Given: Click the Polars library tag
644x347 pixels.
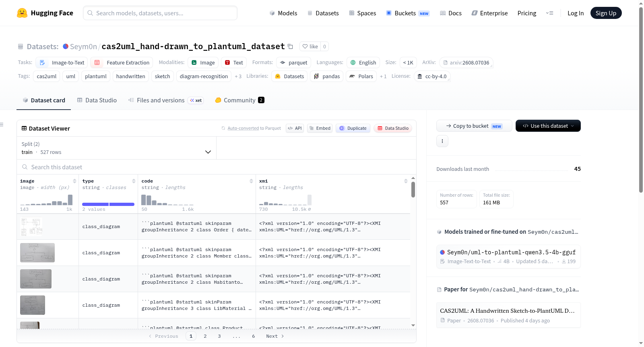Looking at the screenshot, I should tap(361, 76).
